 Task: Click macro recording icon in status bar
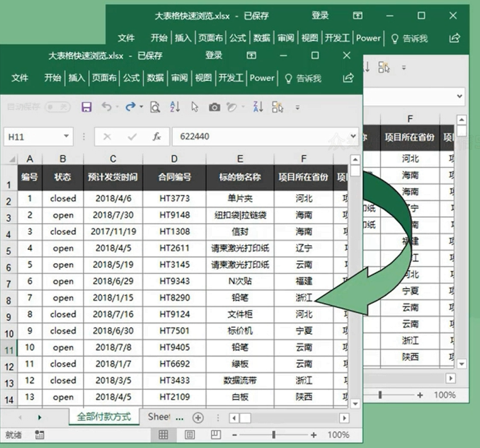click(39, 434)
